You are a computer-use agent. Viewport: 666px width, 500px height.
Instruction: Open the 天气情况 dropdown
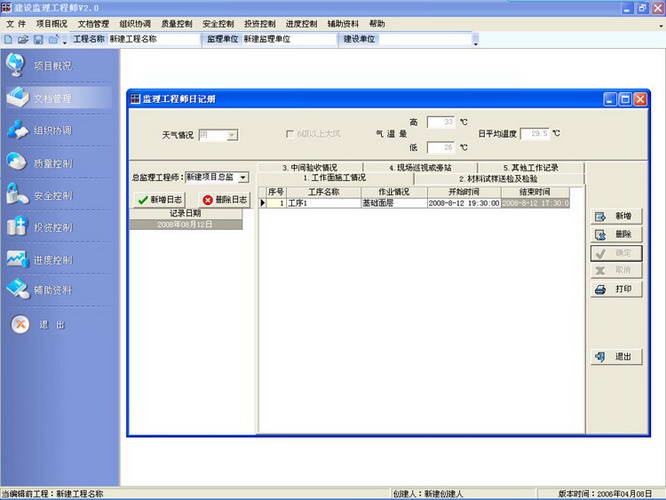tap(232, 136)
